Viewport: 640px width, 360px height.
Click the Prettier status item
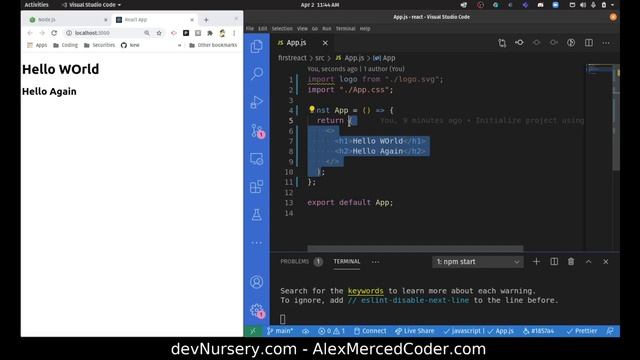582,331
